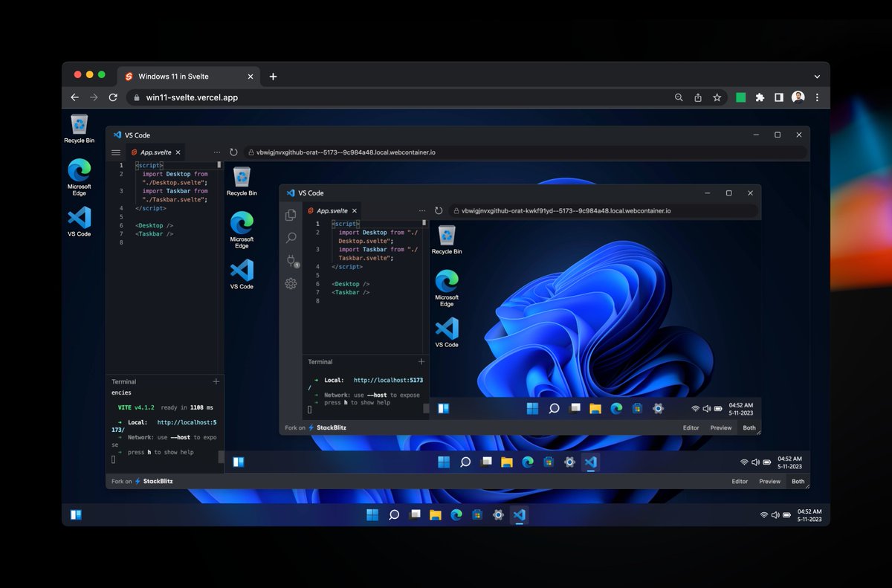Click Fork on StackBlitz in outer VS Code
The image size is (892, 588).
coord(142,481)
